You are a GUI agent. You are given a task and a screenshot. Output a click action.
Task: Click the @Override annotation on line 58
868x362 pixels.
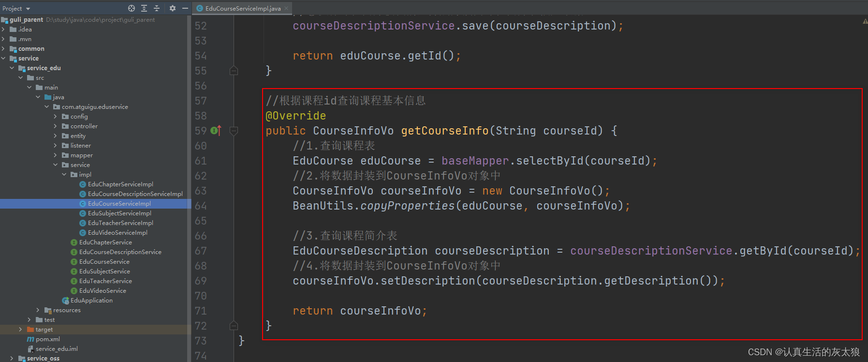295,116
